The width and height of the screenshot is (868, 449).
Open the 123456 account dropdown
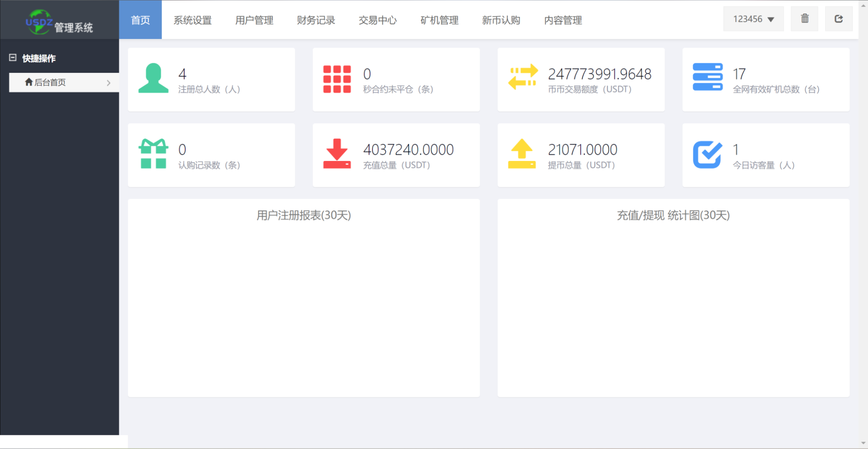tap(753, 19)
